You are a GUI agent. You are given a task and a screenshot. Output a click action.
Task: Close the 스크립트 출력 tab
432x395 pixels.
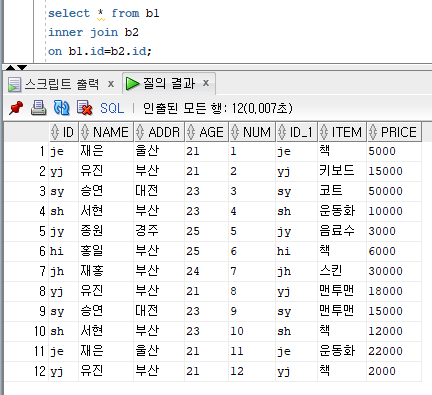(x=111, y=84)
